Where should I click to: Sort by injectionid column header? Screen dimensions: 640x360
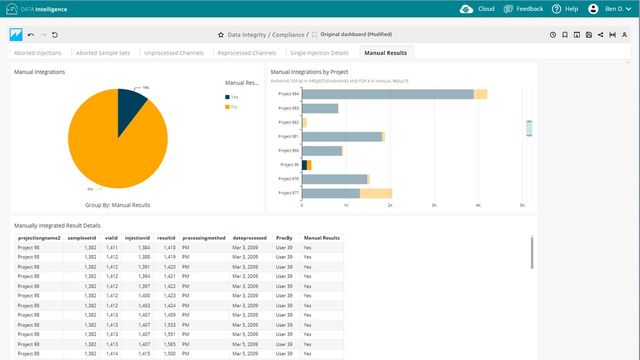[x=137, y=238]
